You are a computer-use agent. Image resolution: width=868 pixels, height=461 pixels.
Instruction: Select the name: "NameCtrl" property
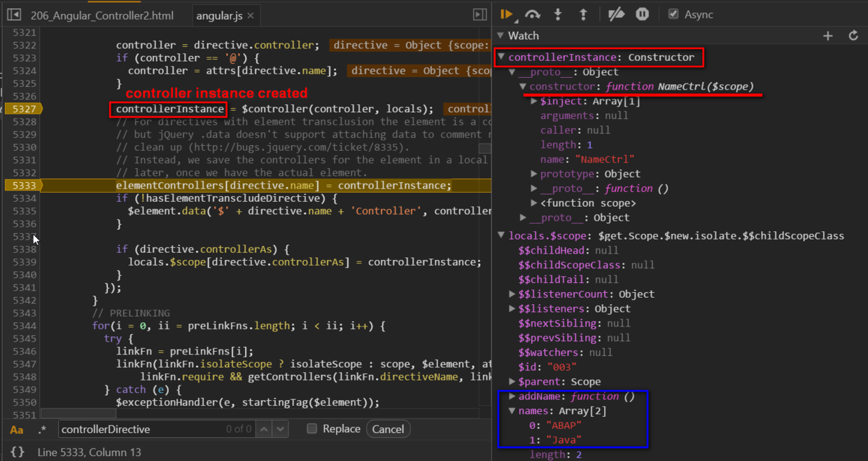click(x=587, y=160)
